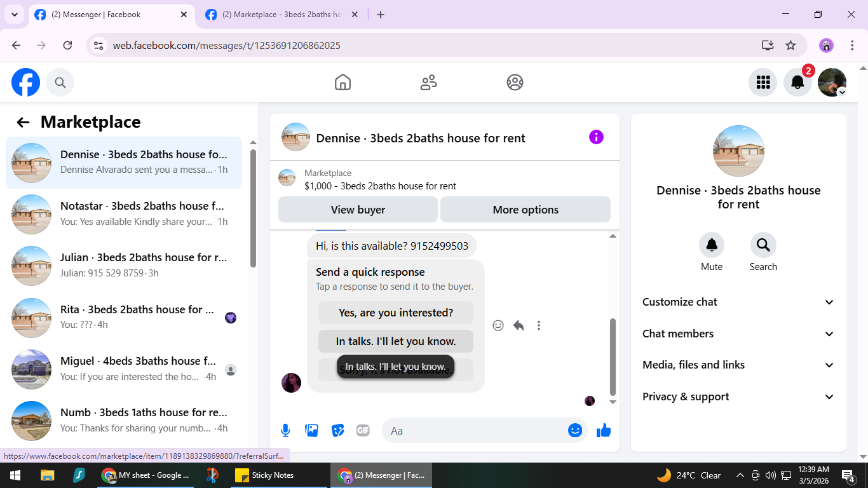
Task: Open a new Chrome tab
Action: [381, 15]
